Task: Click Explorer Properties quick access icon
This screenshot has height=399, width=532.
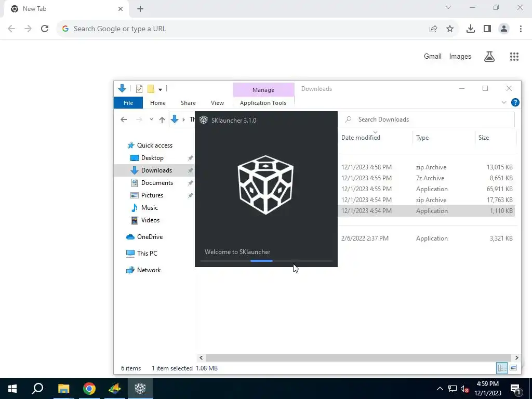Action: tap(139, 89)
